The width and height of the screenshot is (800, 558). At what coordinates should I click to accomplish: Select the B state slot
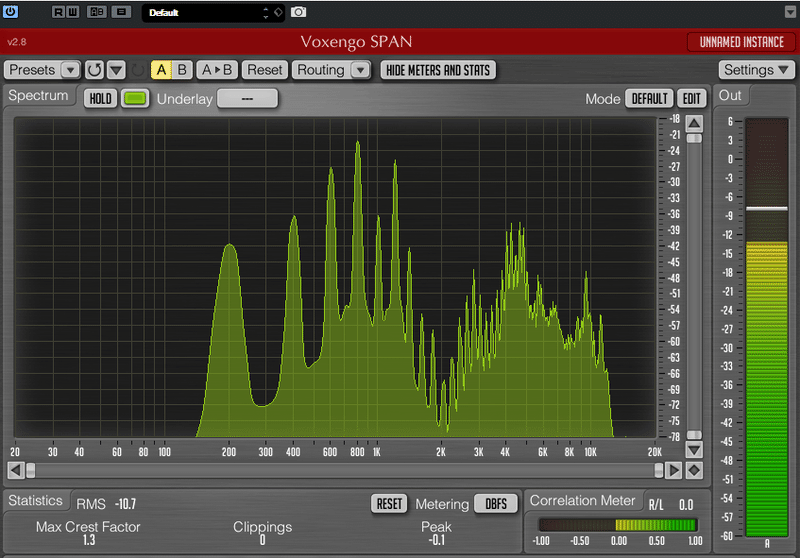(182, 70)
